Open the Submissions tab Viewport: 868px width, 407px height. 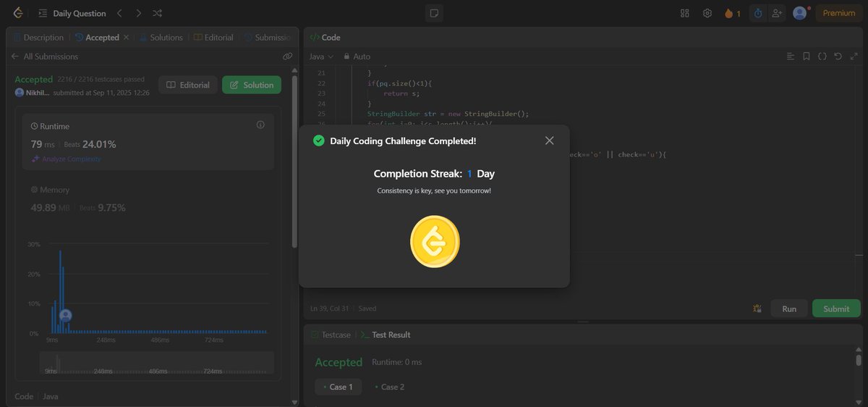(x=268, y=37)
